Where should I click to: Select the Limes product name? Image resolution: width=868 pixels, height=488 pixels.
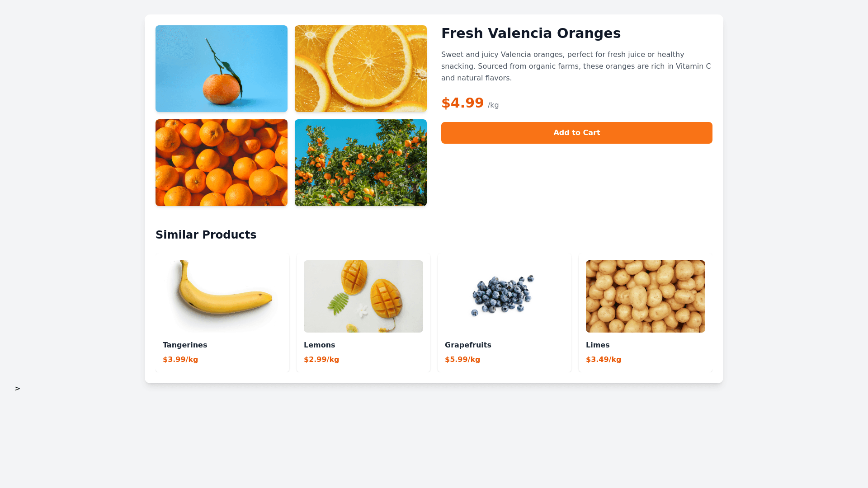tap(598, 345)
